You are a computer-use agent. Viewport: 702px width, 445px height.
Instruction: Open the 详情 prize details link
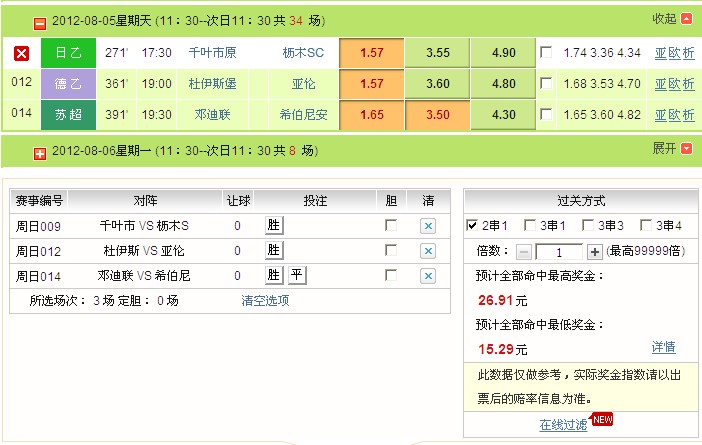(663, 347)
